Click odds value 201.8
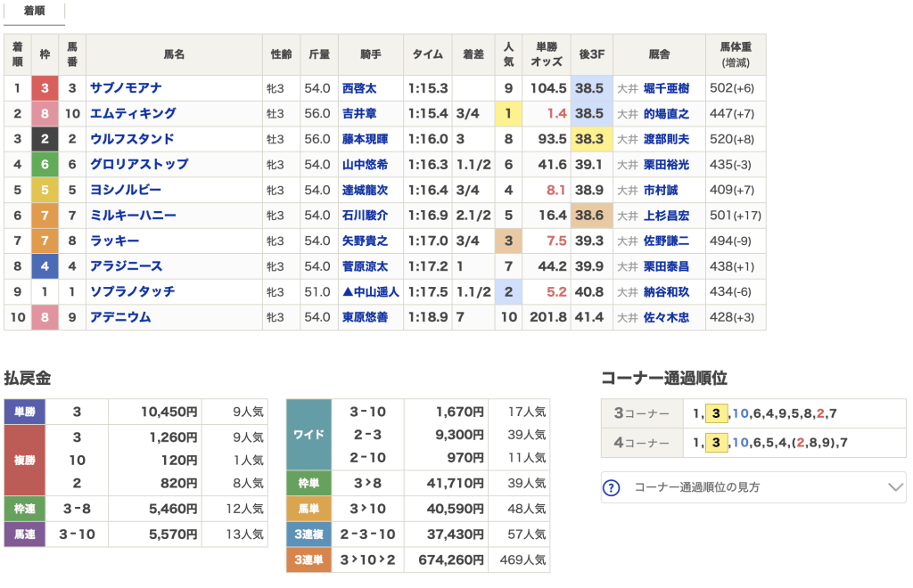This screenshot has width=913, height=588. [x=548, y=317]
